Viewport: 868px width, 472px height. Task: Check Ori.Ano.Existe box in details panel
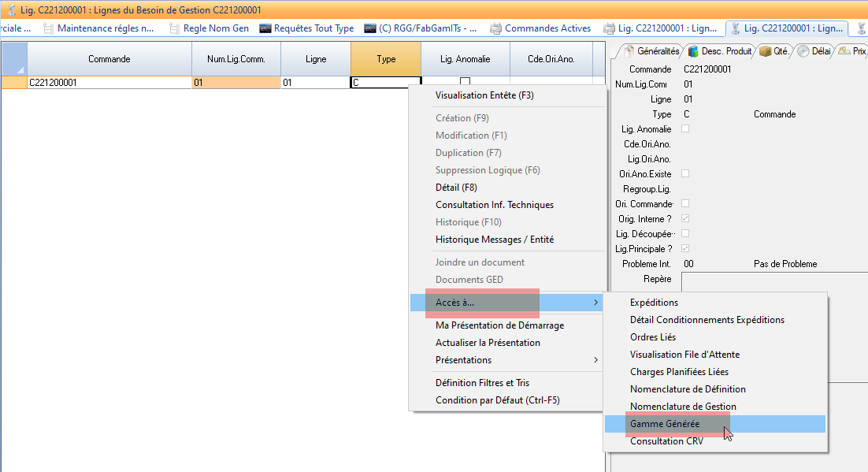(685, 173)
